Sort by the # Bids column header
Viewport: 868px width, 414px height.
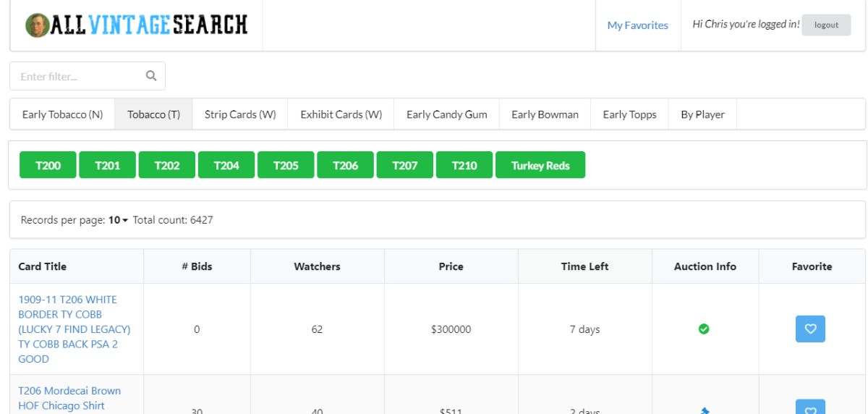click(197, 266)
